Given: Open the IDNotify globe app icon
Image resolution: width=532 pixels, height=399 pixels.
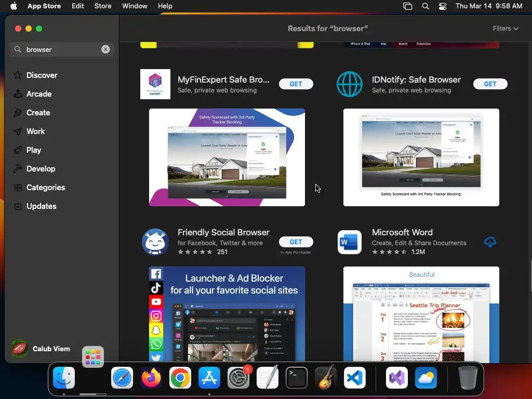Looking at the screenshot, I should pyautogui.click(x=350, y=84).
